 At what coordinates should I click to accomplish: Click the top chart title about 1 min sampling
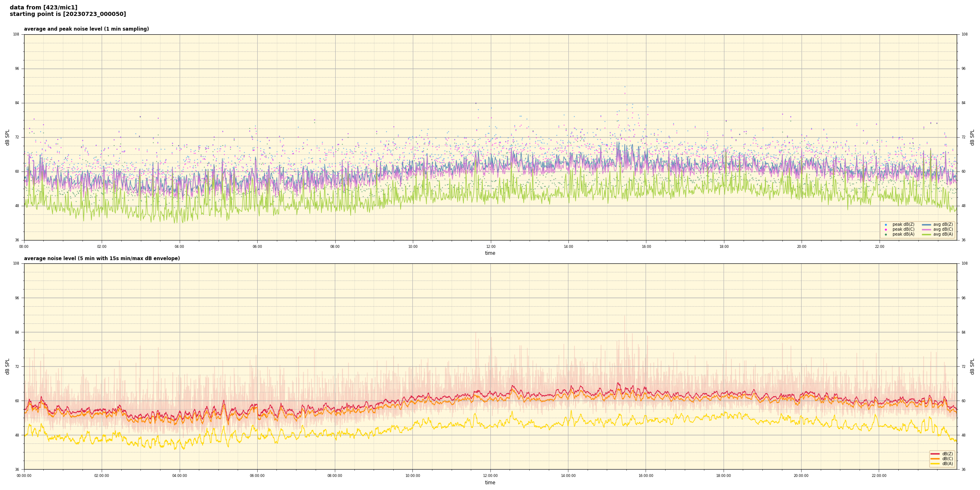[86, 29]
